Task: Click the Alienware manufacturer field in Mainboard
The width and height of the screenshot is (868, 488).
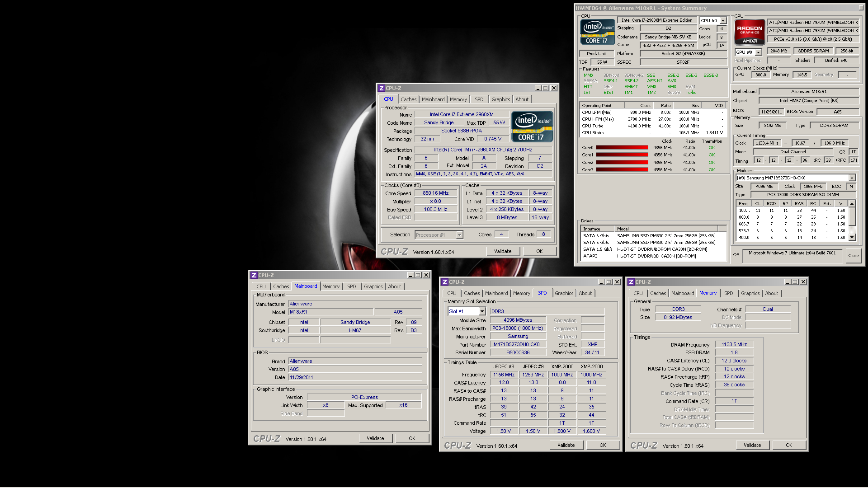Action: (355, 304)
